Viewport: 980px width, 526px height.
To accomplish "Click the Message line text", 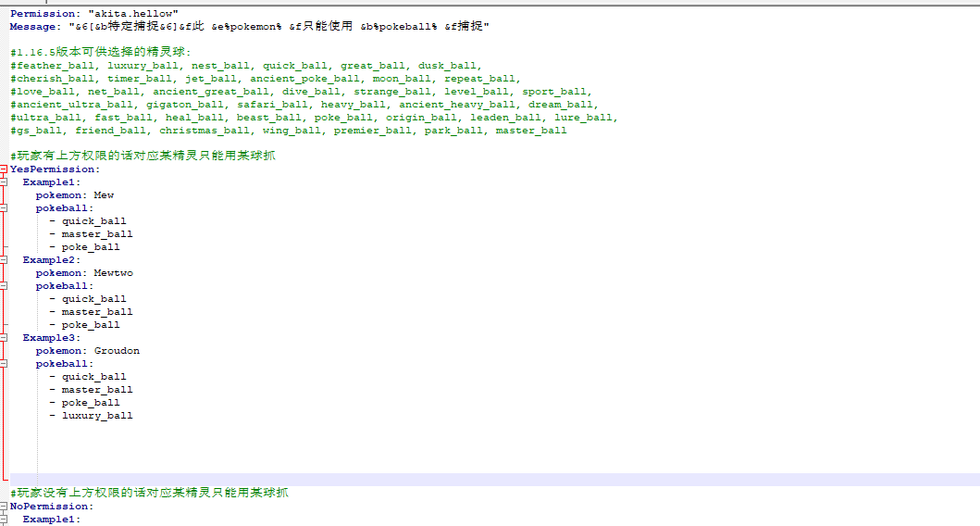I will pos(249,26).
